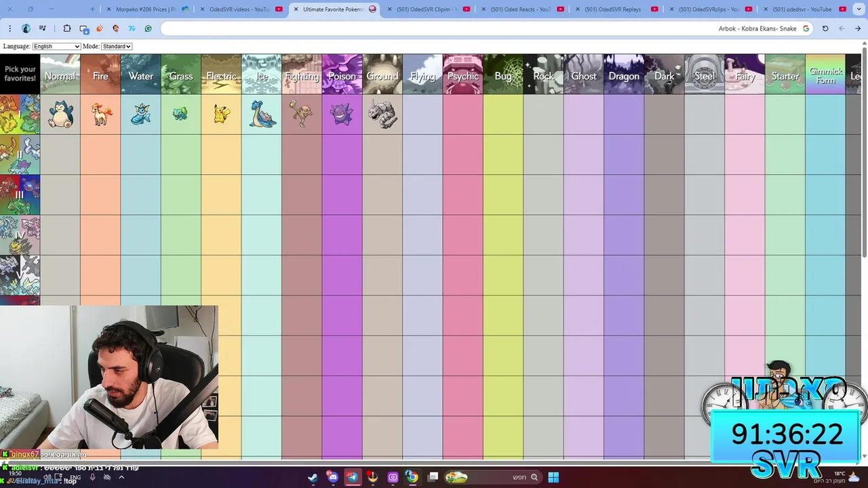Click the Google icon in the address bar
Image resolution: width=868 pixels, height=488 pixels.
point(806,28)
